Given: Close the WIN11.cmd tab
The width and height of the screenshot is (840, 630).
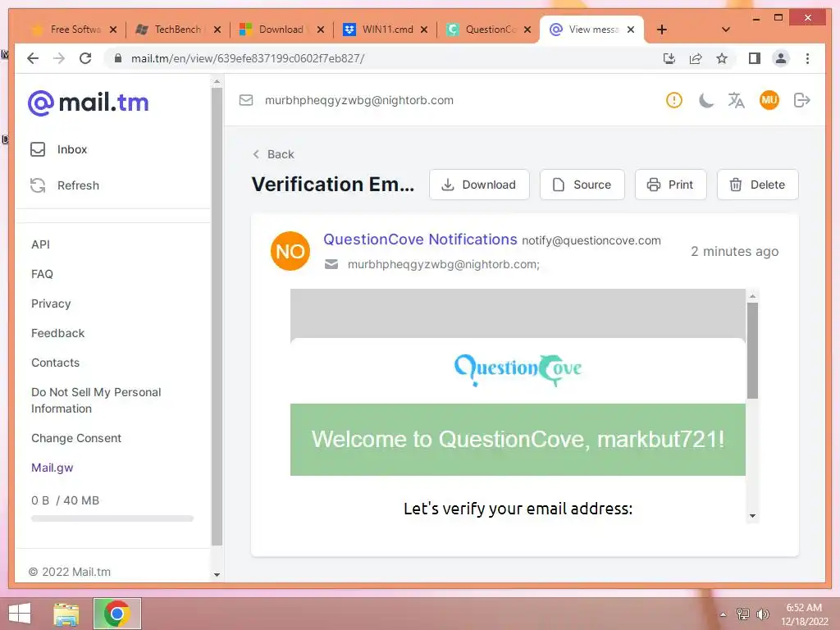Looking at the screenshot, I should tap(424, 30).
